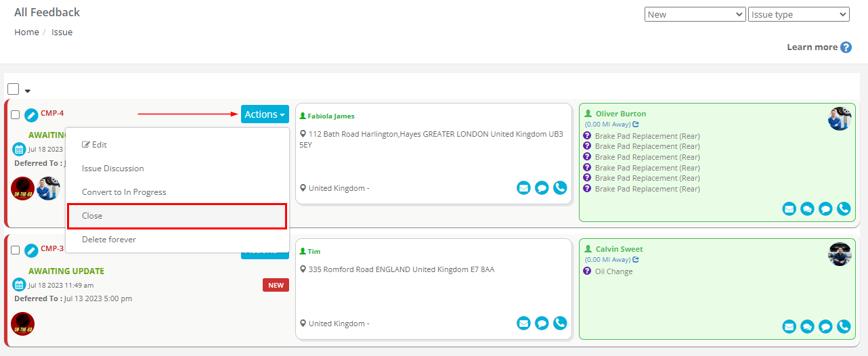Open Calvin Sweet's profile photo
868x356 pixels.
coord(840,254)
